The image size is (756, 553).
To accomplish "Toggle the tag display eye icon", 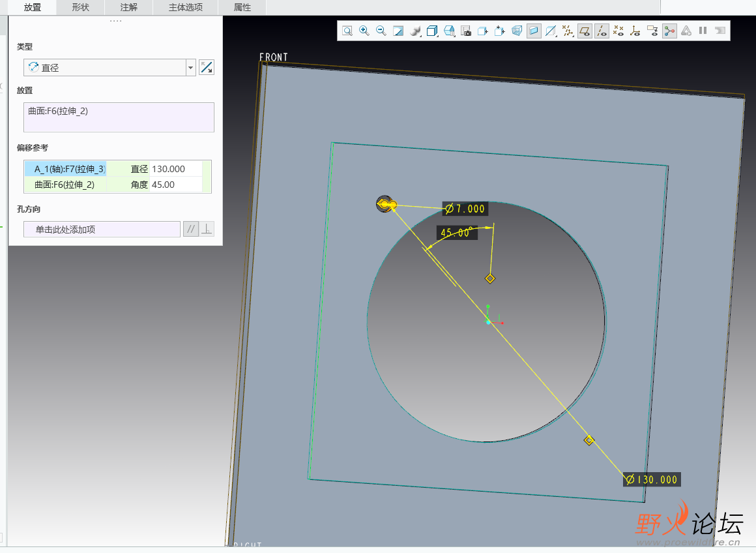I will [652, 31].
